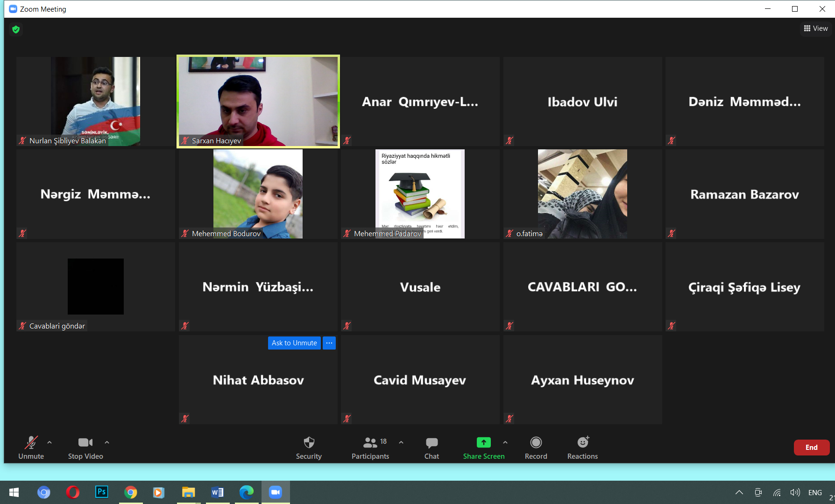835x504 pixels.
Task: Open the View layout menu
Action: coord(816,28)
